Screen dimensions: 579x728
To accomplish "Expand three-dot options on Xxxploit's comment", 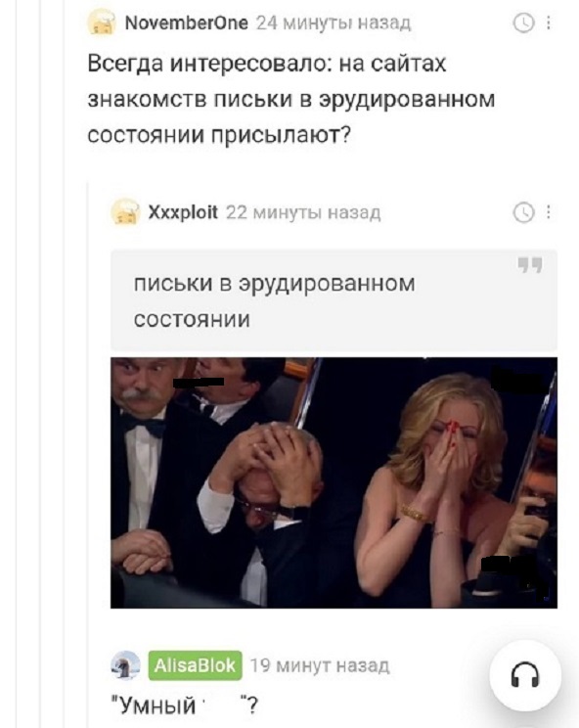I will (549, 212).
